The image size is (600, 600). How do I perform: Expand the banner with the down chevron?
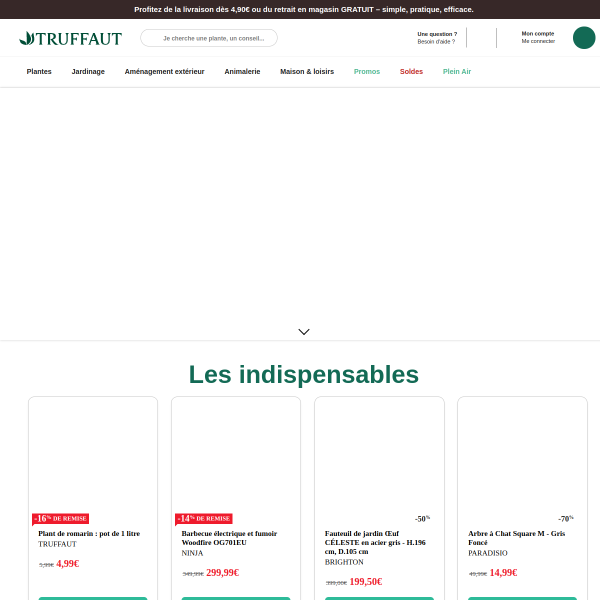(x=304, y=332)
